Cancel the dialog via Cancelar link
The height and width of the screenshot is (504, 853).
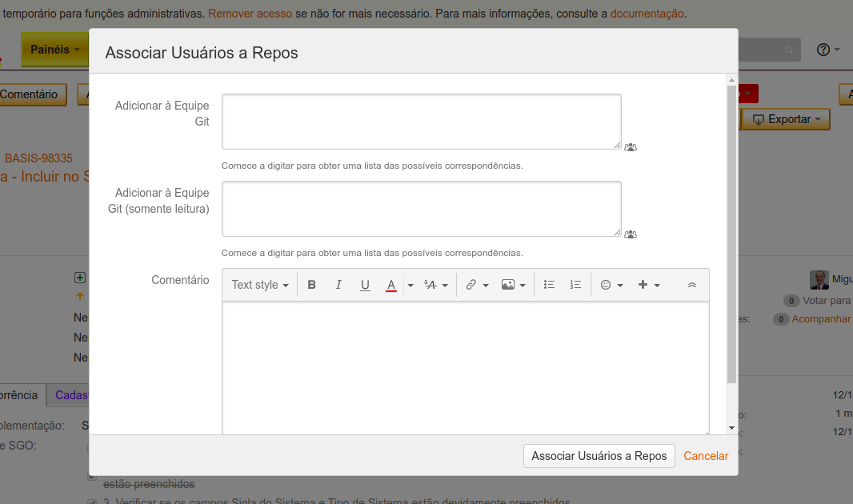tap(706, 456)
